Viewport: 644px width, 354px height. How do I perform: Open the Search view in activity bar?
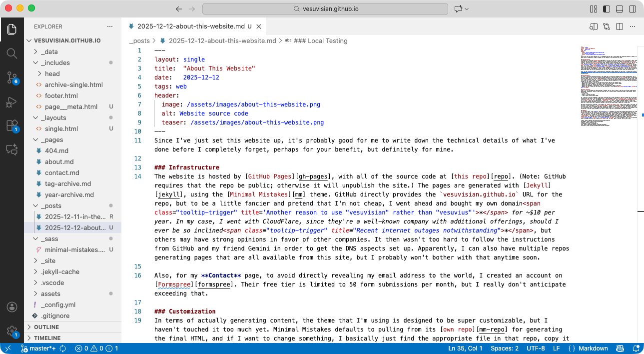tap(11, 53)
